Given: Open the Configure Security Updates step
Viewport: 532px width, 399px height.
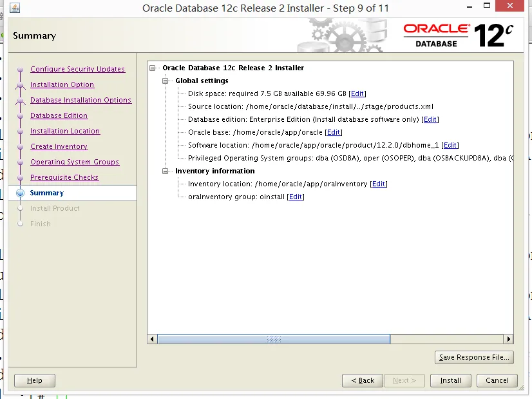Looking at the screenshot, I should 77,69.
